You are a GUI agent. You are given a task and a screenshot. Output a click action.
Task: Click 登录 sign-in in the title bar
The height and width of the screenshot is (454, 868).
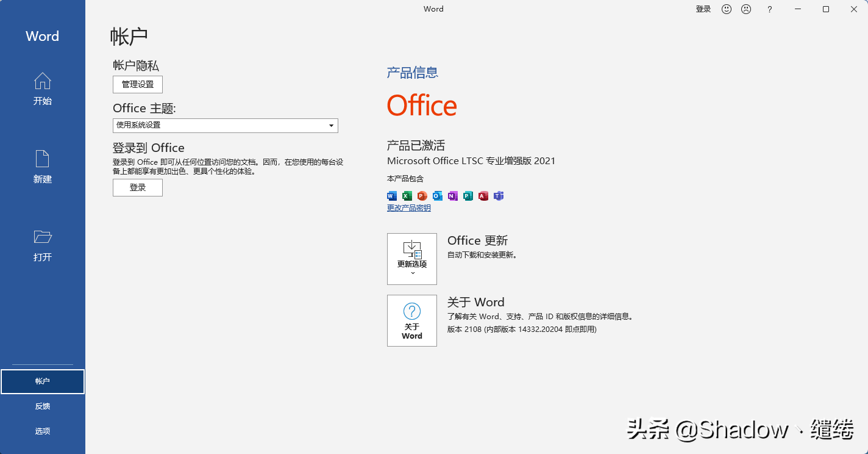pyautogui.click(x=703, y=9)
